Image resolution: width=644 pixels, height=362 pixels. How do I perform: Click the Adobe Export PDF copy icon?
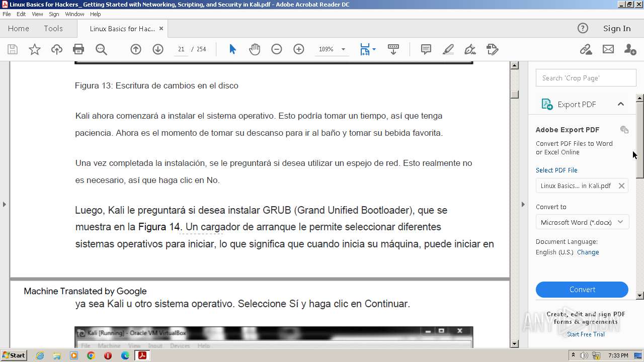(x=624, y=130)
